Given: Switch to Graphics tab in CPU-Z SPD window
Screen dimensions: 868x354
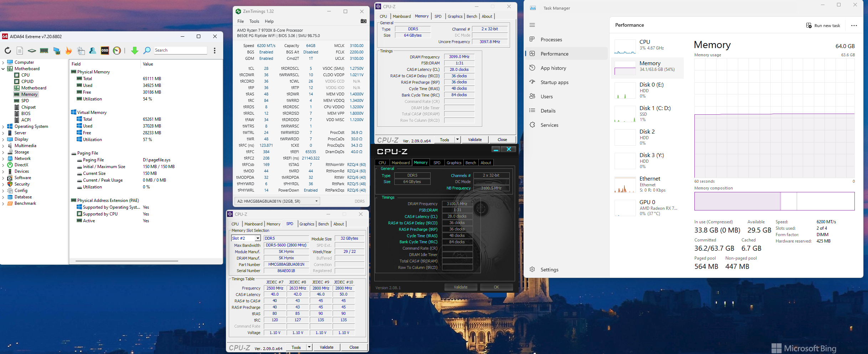Looking at the screenshot, I should (307, 224).
